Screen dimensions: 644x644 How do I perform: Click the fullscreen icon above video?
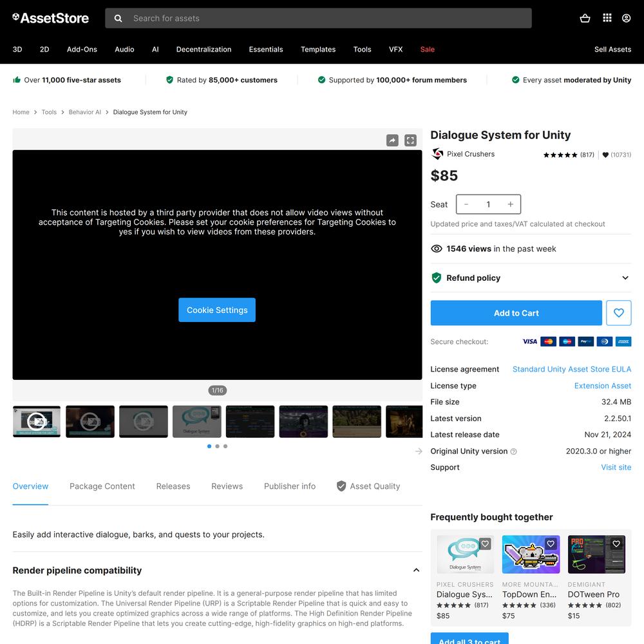click(410, 140)
